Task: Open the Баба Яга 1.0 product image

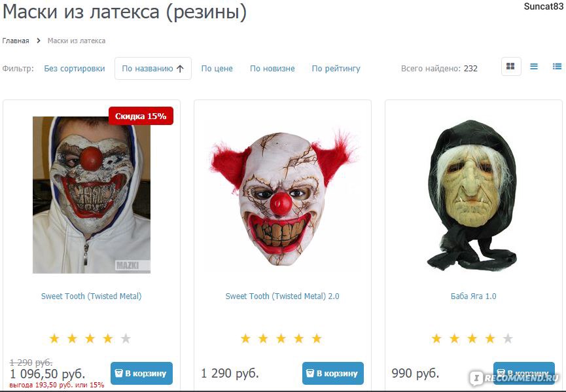Action: pyautogui.click(x=473, y=195)
